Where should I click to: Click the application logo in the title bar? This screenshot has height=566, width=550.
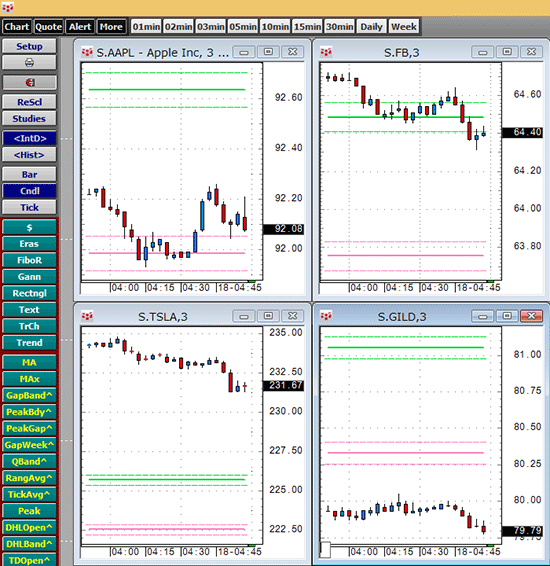[x=8, y=7]
